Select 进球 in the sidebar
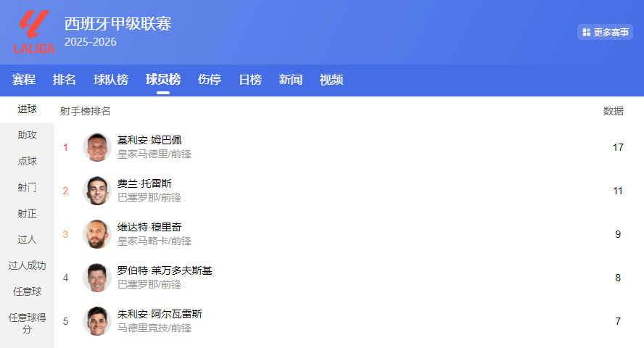This screenshot has width=644, height=348. coord(27,109)
